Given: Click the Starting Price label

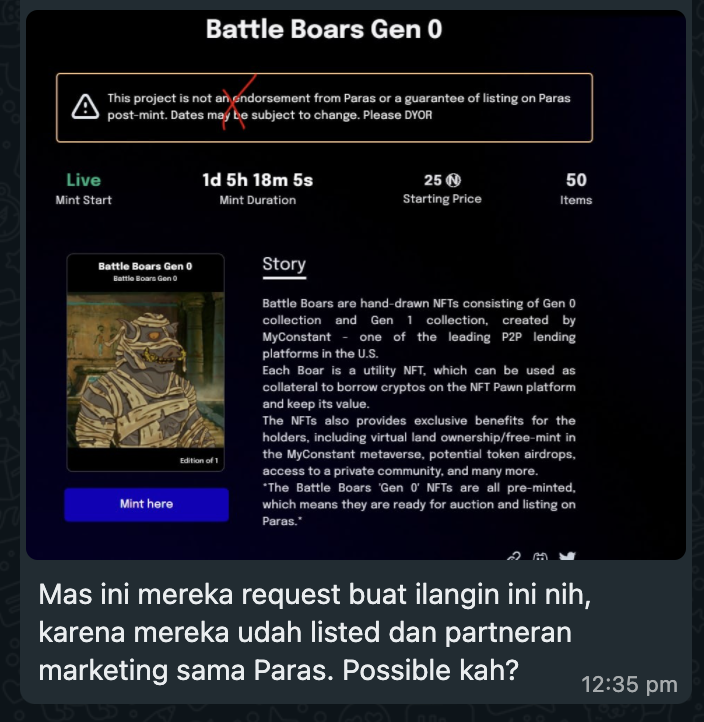Looking at the screenshot, I should [x=442, y=199].
